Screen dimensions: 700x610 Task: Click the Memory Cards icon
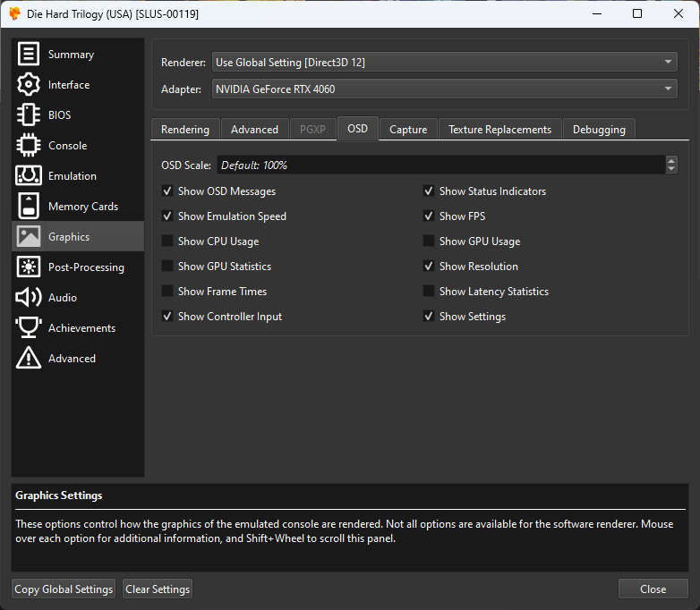click(29, 206)
